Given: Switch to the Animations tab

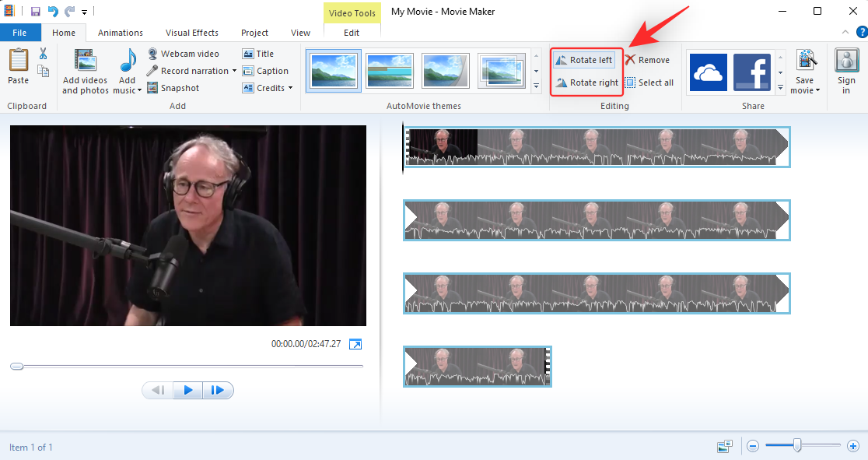Looking at the screenshot, I should tap(120, 33).
